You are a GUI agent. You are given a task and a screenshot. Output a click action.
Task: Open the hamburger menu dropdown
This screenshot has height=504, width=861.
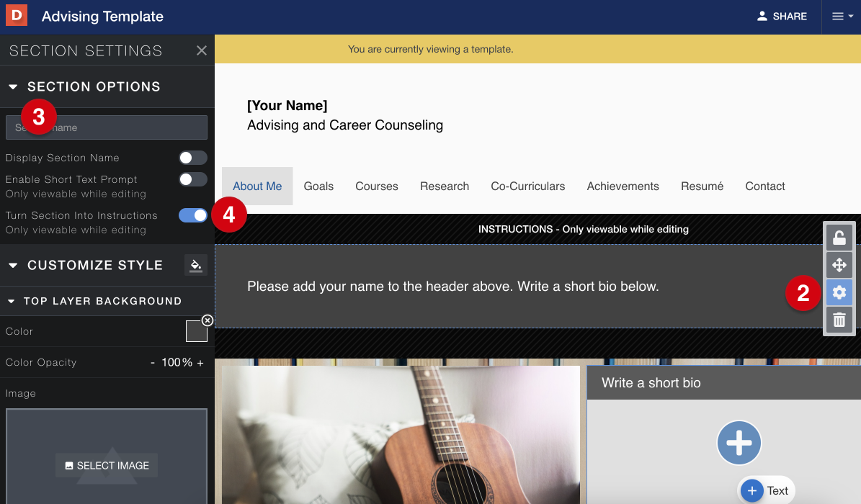coord(842,17)
